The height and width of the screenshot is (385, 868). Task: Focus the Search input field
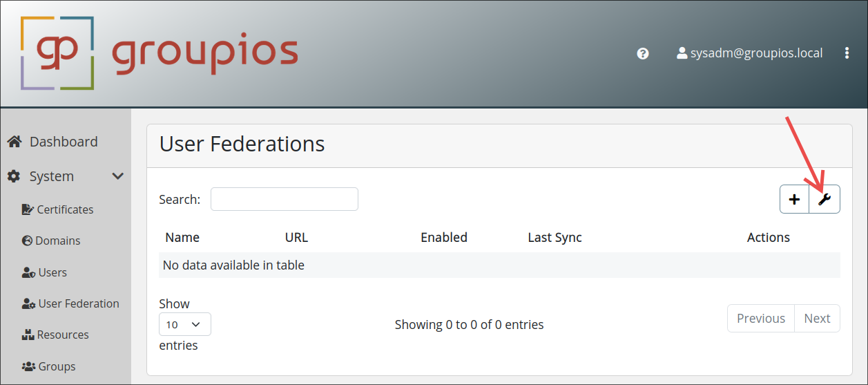pos(284,199)
